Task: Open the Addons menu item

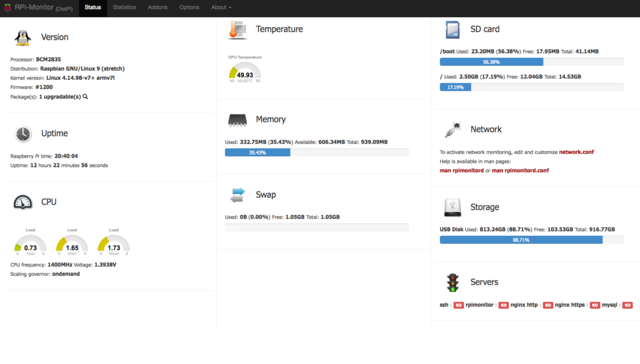Action: click(158, 7)
